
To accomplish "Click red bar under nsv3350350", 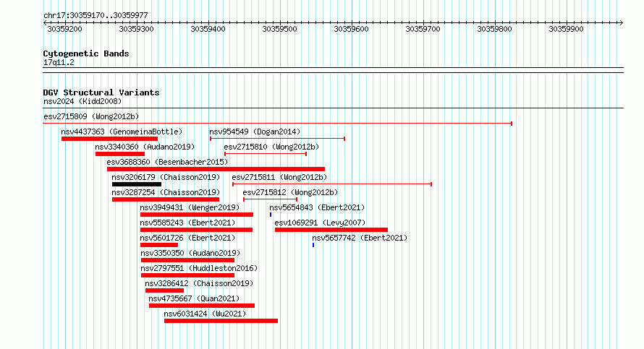I will [187, 260].
